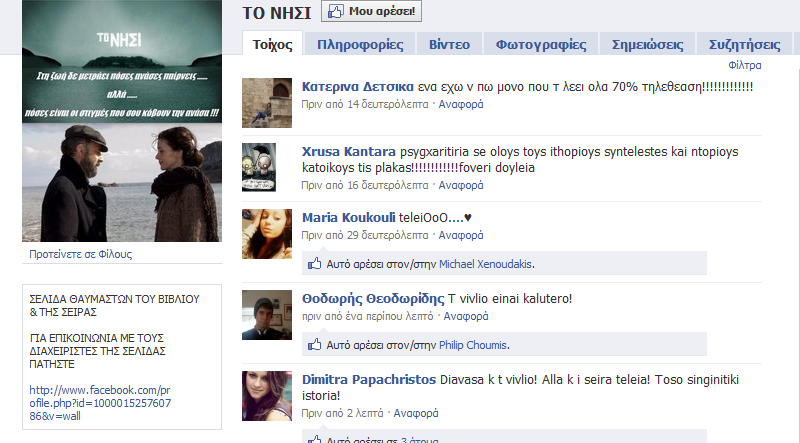Image resolution: width=800 pixels, height=443 pixels.
Task: Click 'T vivlio einai kalutero!' comment text
Action: (x=510, y=299)
